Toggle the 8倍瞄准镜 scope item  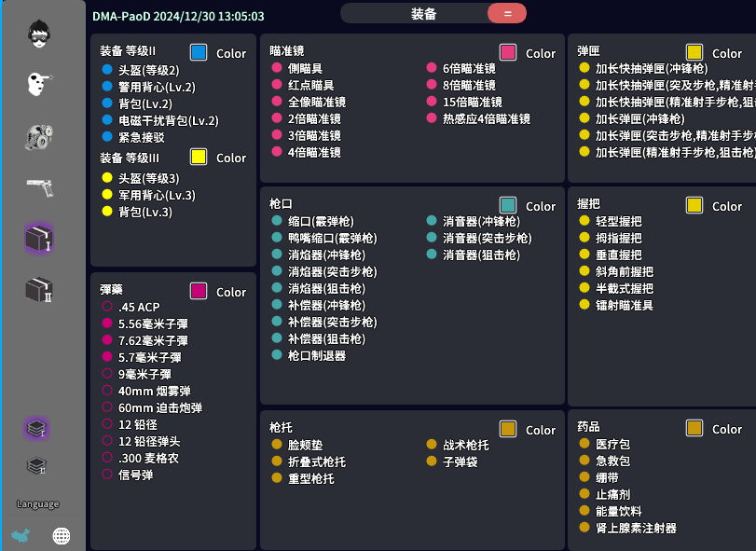pyautogui.click(x=432, y=85)
